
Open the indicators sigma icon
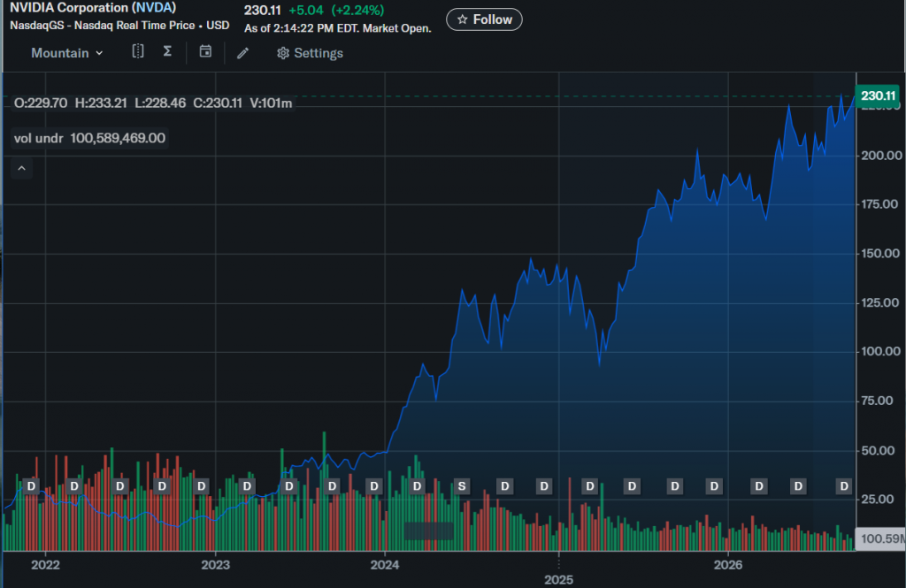[167, 51]
